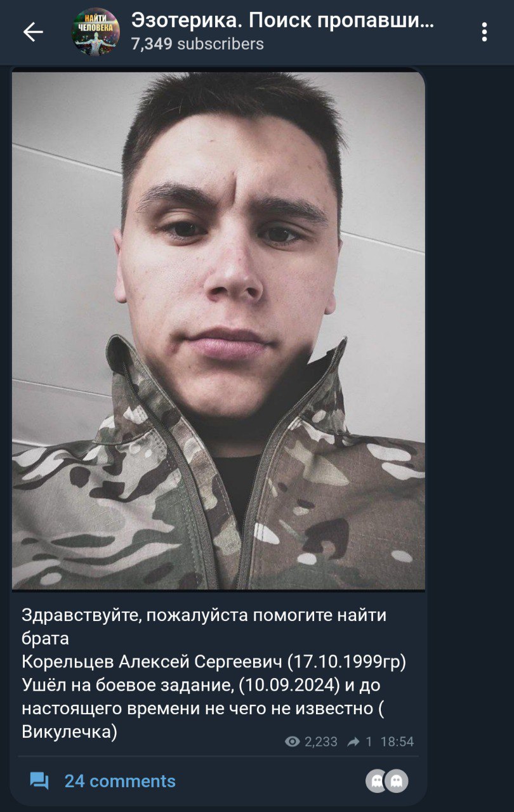The width and height of the screenshot is (514, 812).
Task: Tap the Викулечка signature text
Action: pos(70,731)
